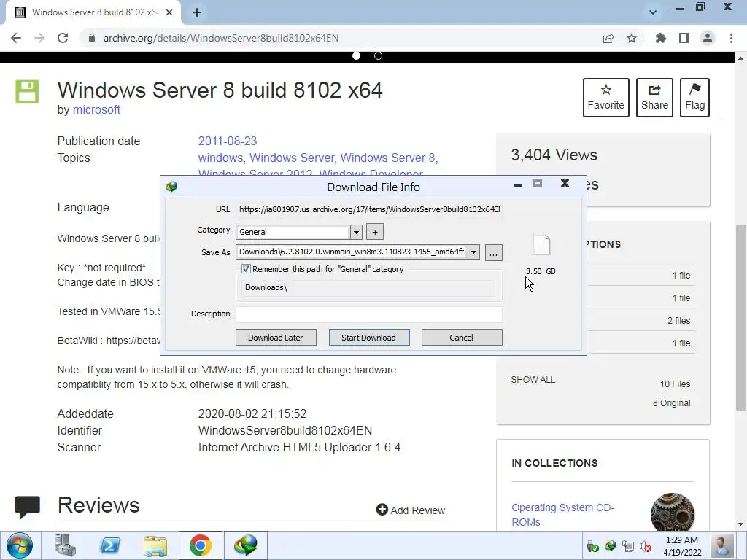
Task: Open the share page icon in address bar
Action: [x=608, y=38]
